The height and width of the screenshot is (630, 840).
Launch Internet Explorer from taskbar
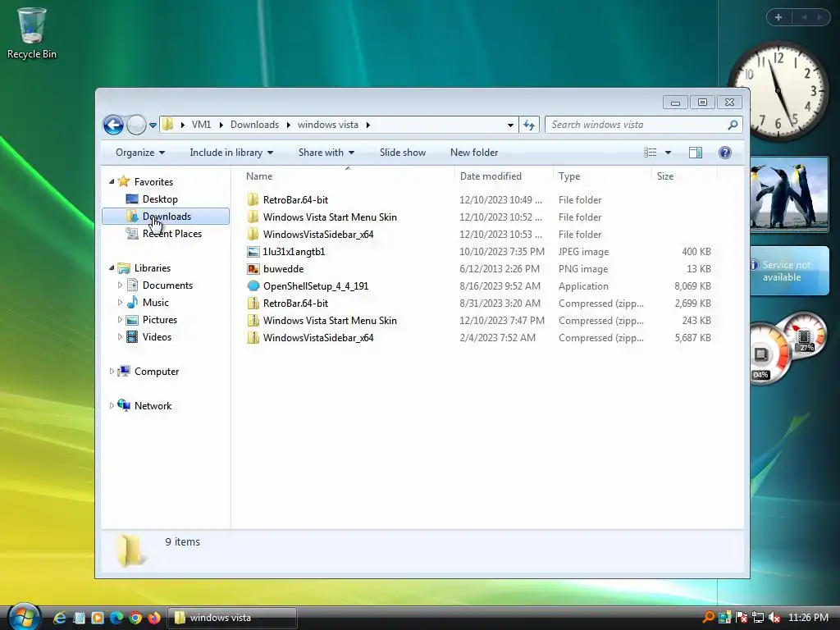point(59,618)
